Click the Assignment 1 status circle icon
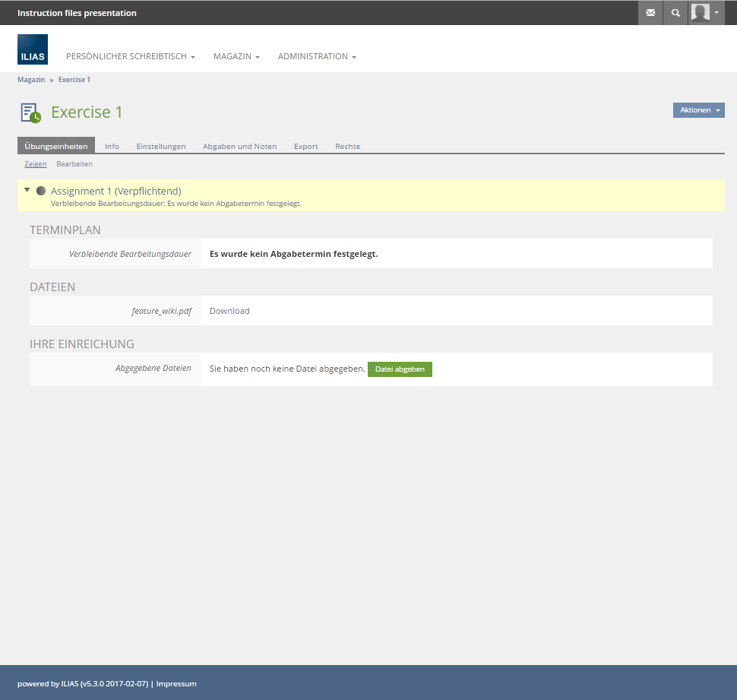Screen dimensions: 737x700 (41, 191)
